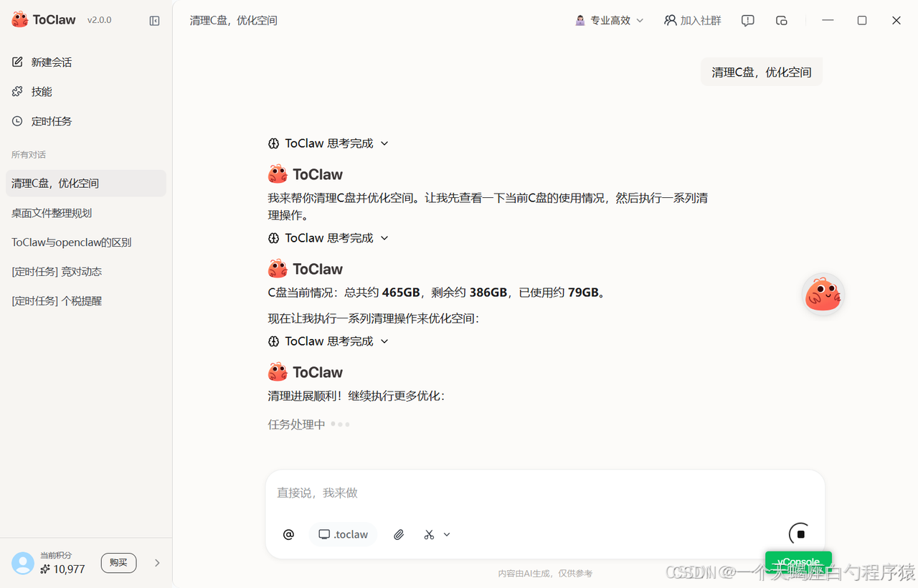Screen dimensions: 918x588
Task: Collapse the sidebar using the panel icon
Action: (x=154, y=20)
